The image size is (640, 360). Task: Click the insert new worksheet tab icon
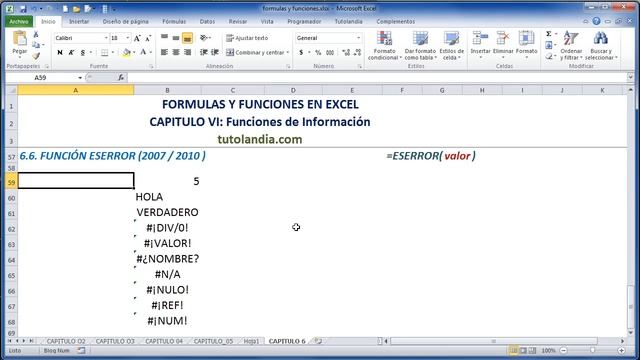point(318,341)
